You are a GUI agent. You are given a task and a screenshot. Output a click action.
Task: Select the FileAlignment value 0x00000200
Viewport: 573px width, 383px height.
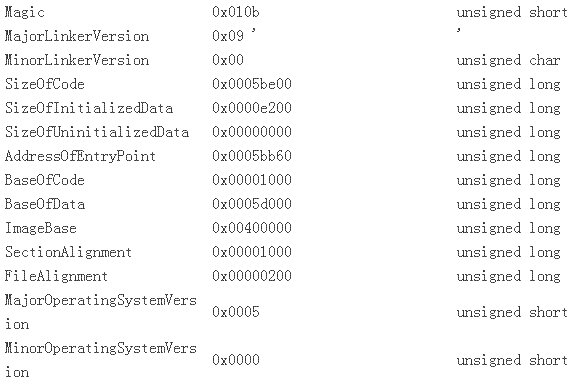click(x=252, y=276)
